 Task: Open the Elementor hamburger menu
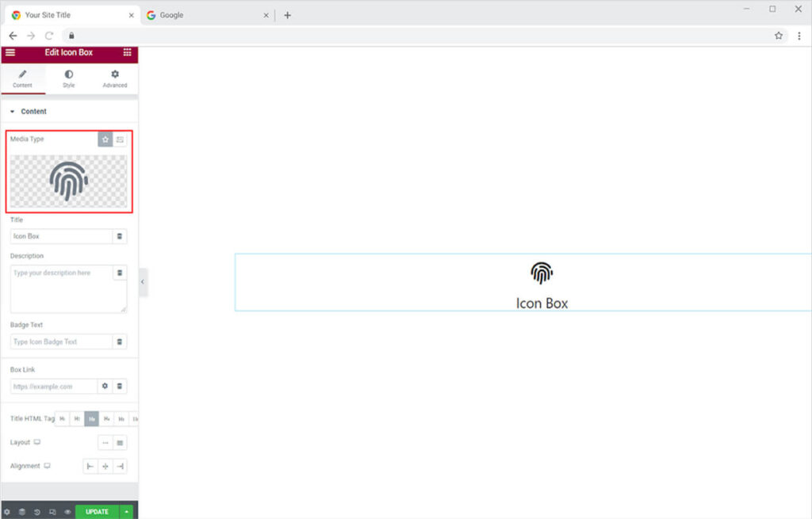pyautogui.click(x=10, y=52)
